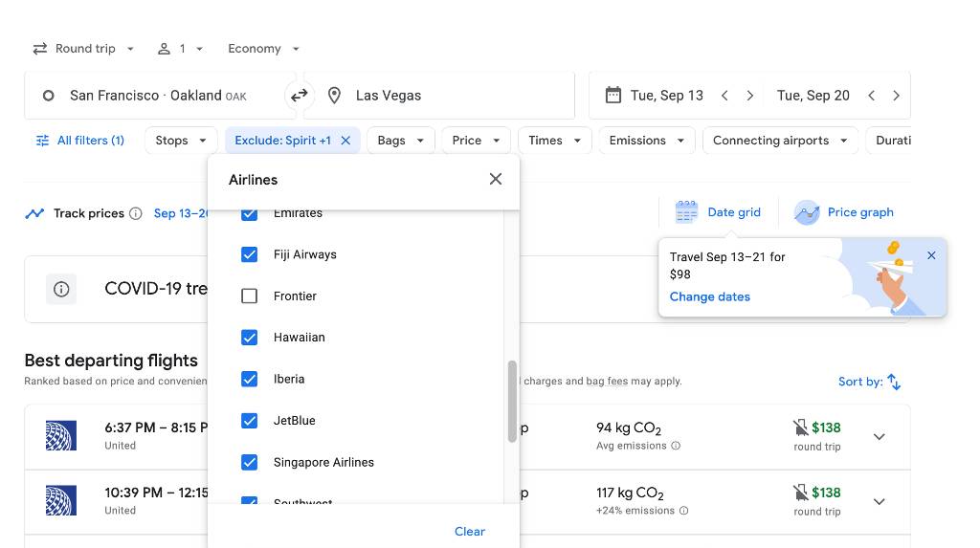
Task: Click the bag fees link
Action: point(607,382)
